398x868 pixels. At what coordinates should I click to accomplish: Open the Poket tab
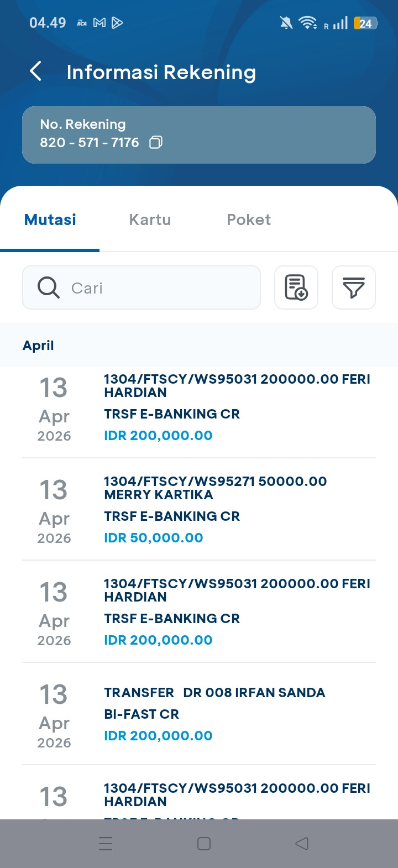point(249,219)
